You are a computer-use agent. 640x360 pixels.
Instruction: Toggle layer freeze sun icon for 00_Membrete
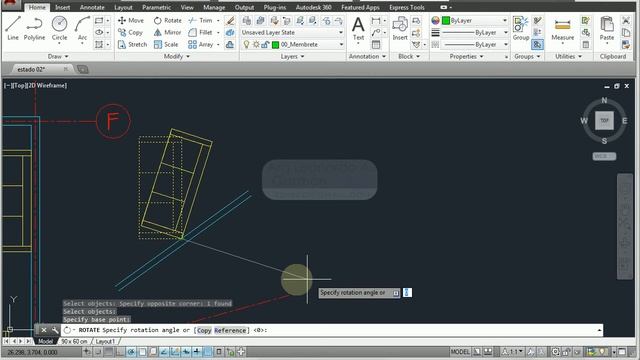click(256, 44)
